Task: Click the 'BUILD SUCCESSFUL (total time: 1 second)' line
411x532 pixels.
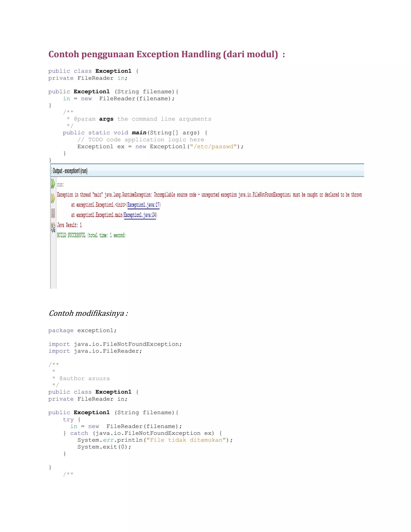Action: click(91, 235)
